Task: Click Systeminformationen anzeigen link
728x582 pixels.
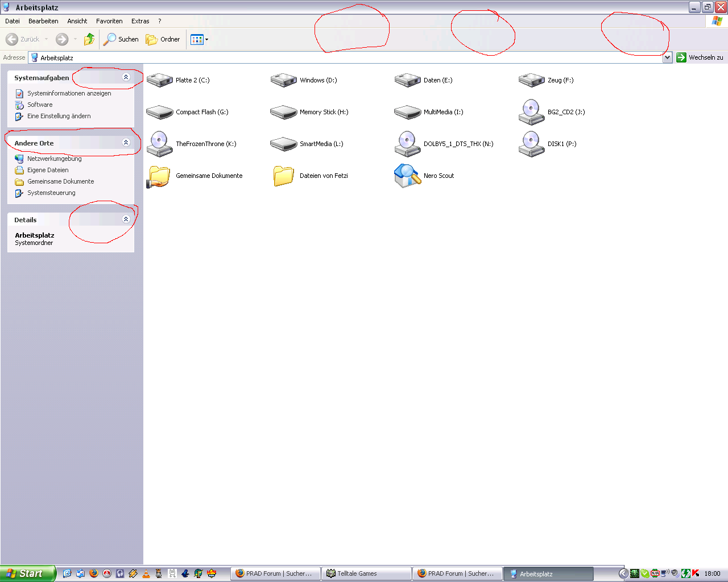Action: [x=69, y=93]
